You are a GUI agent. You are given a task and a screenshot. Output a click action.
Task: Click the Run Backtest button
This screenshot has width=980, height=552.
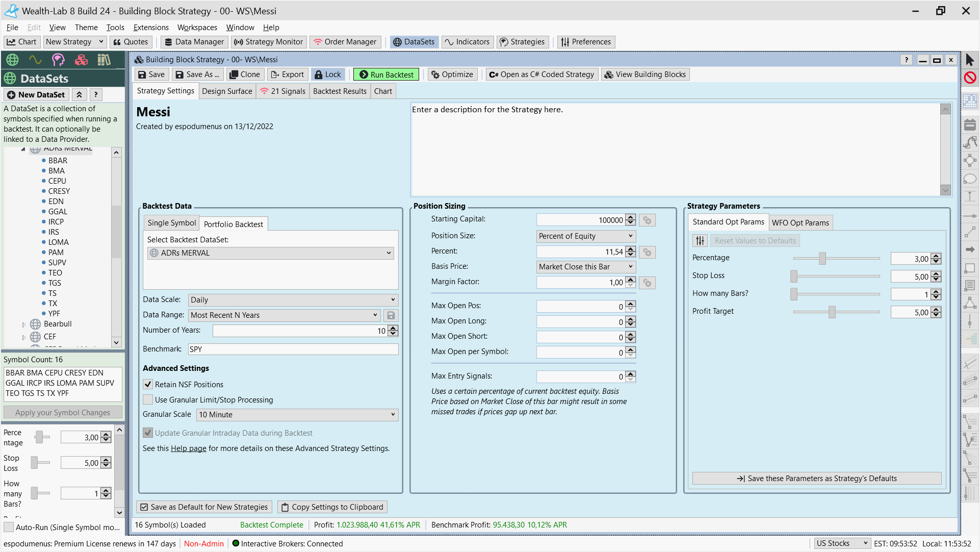[386, 74]
